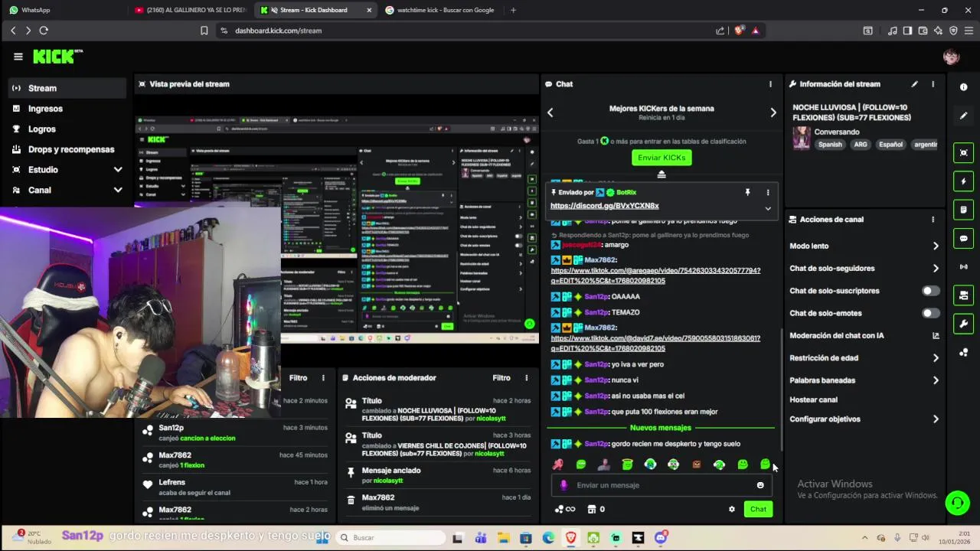Open Acciones de moderador Filtro
980x551 pixels.
501,378
